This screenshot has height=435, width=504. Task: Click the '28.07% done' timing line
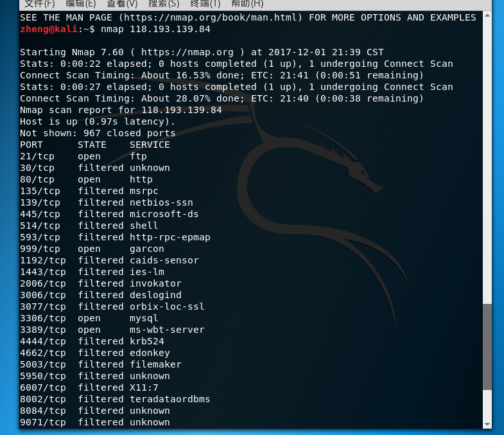222,98
